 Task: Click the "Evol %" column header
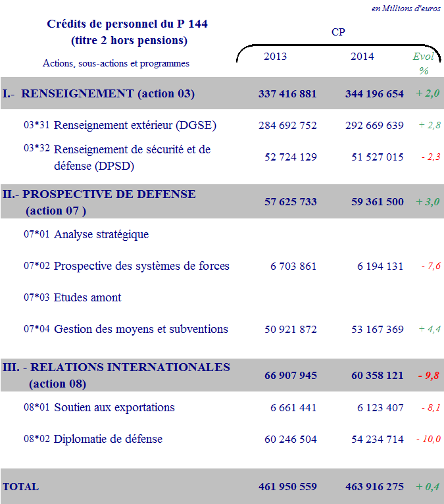423,63
